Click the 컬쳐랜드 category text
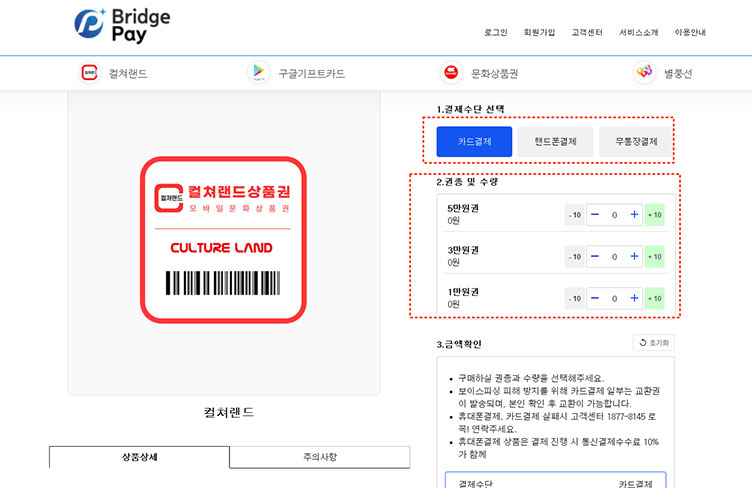This screenshot has height=500, width=752. point(128,73)
